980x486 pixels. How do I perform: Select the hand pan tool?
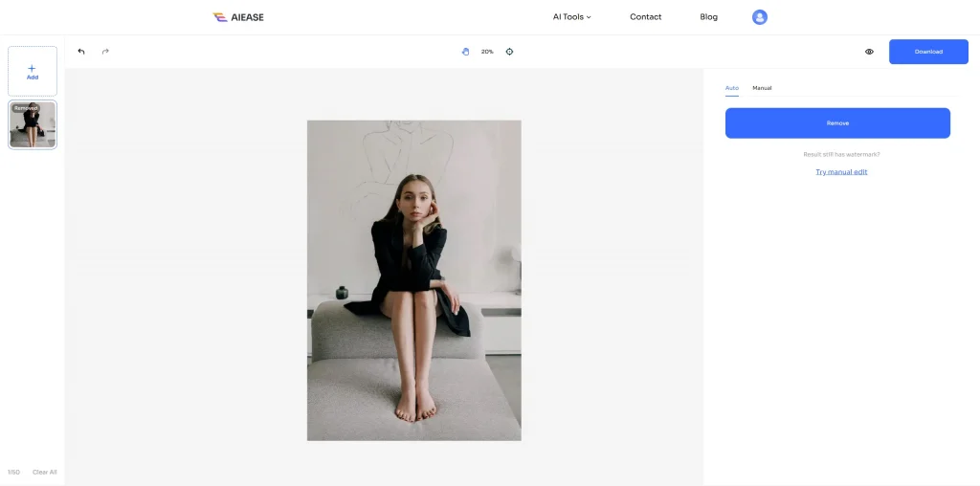point(466,52)
